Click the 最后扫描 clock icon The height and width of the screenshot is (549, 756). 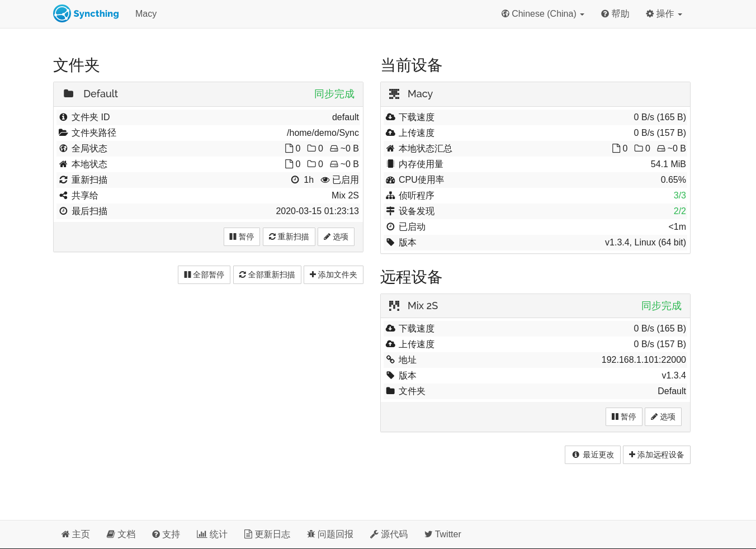[x=63, y=211]
